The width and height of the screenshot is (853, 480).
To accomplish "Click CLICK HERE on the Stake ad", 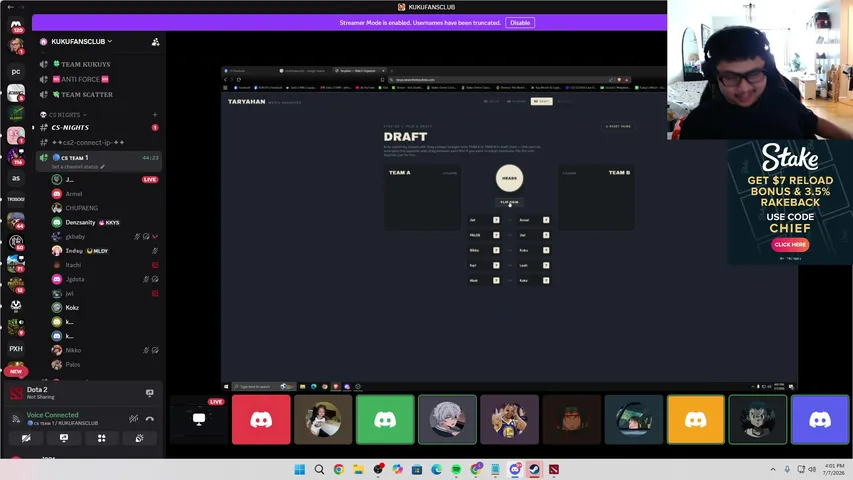I will tap(790, 244).
